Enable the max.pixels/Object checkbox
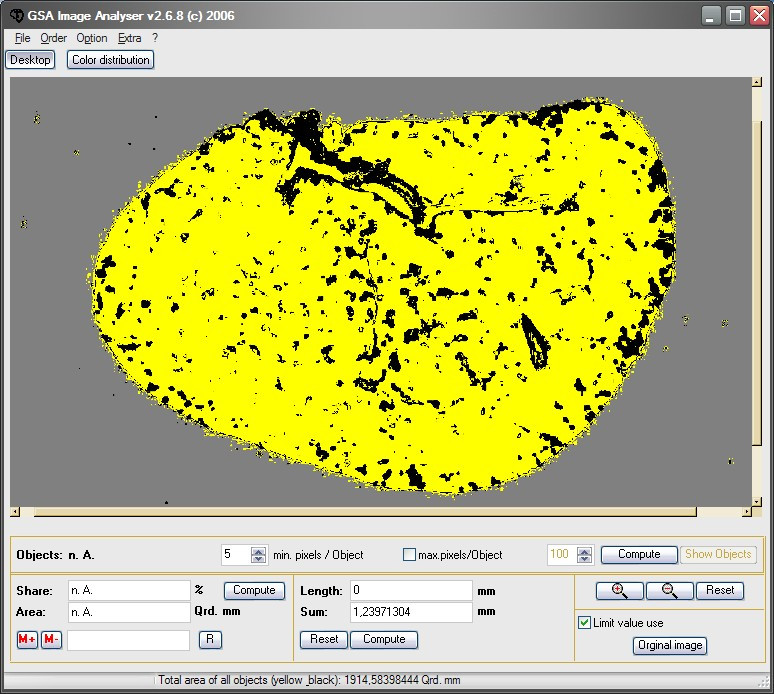This screenshot has height=694, width=774. click(409, 554)
